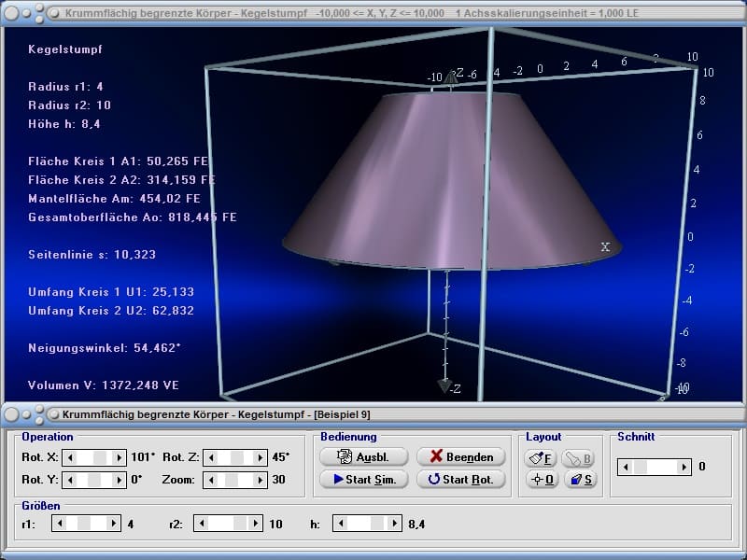Click the Zoom slider track

coord(235,480)
